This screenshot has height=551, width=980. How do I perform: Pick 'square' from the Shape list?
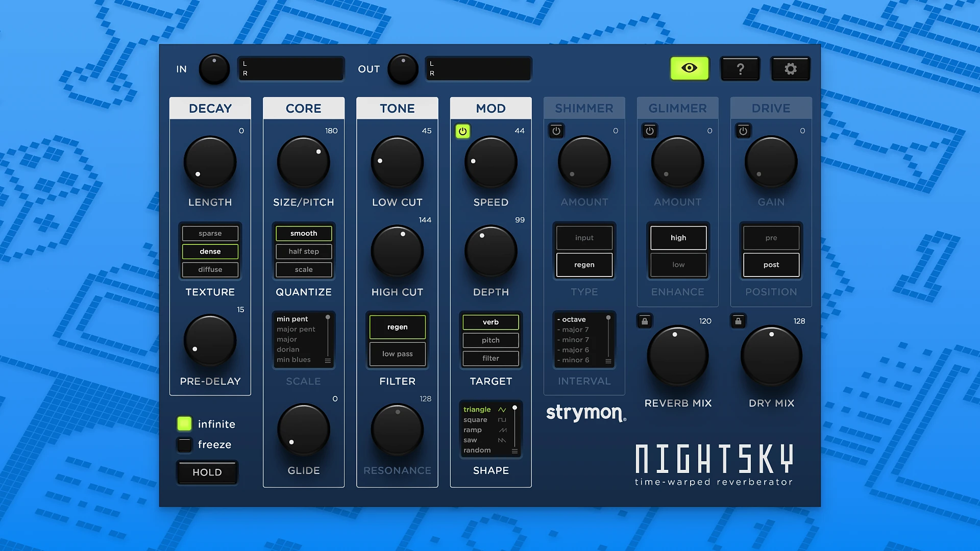tap(476, 419)
